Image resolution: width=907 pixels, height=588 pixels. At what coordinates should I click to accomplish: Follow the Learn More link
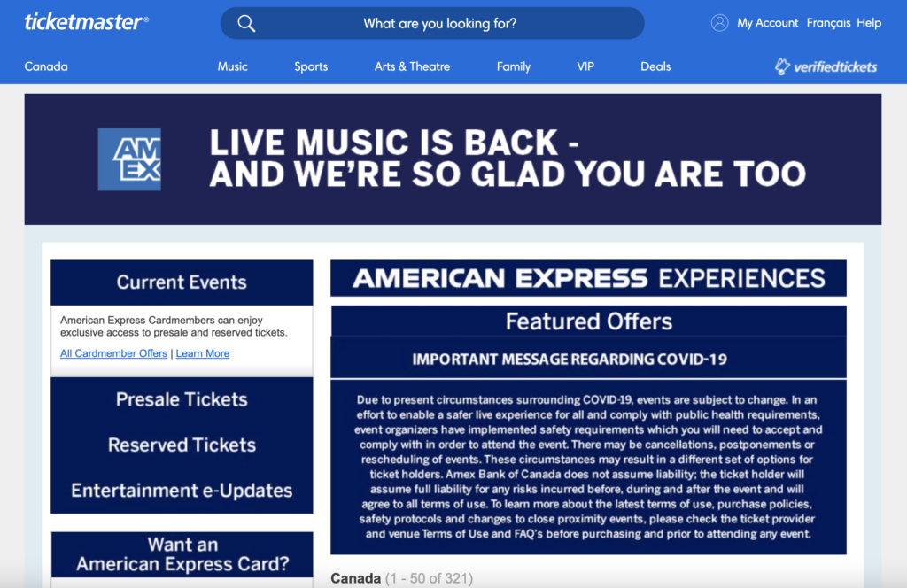203,353
